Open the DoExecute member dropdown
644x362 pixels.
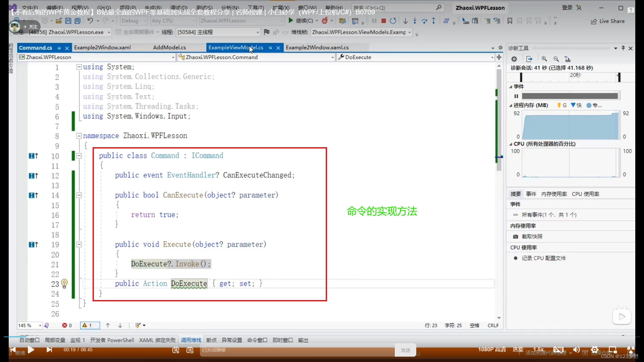492,57
